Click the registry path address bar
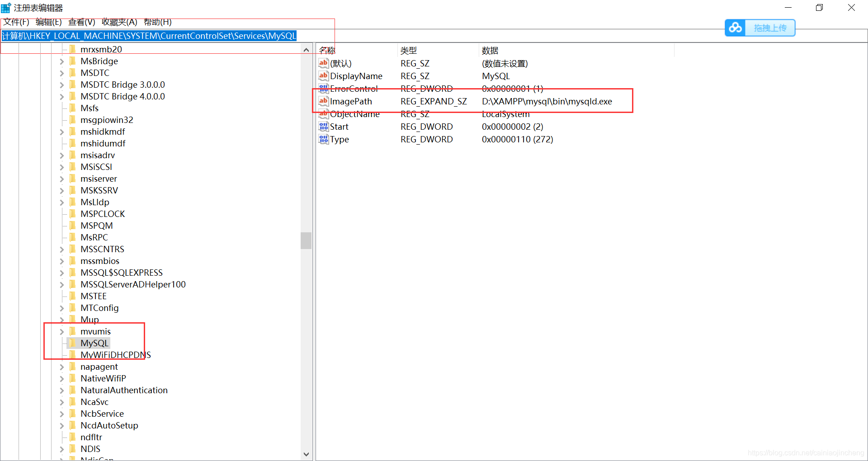Screen dimensions: 868x461 tap(149, 36)
